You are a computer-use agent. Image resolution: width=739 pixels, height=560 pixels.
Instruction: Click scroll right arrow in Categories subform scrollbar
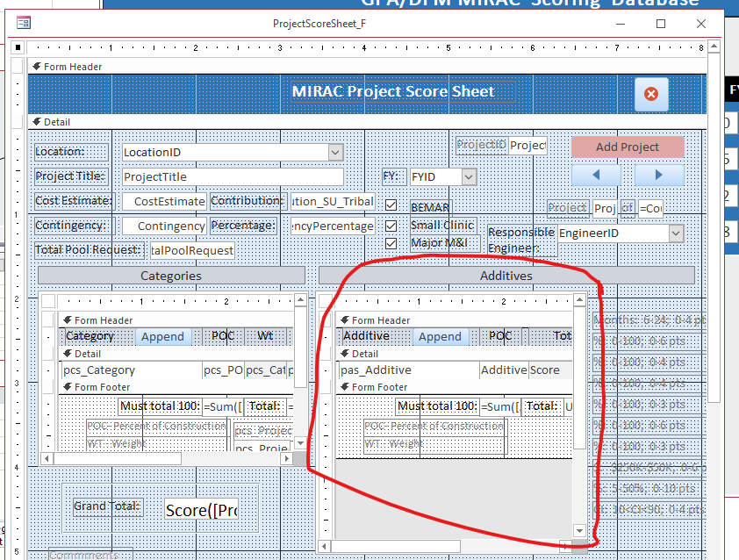click(287, 458)
